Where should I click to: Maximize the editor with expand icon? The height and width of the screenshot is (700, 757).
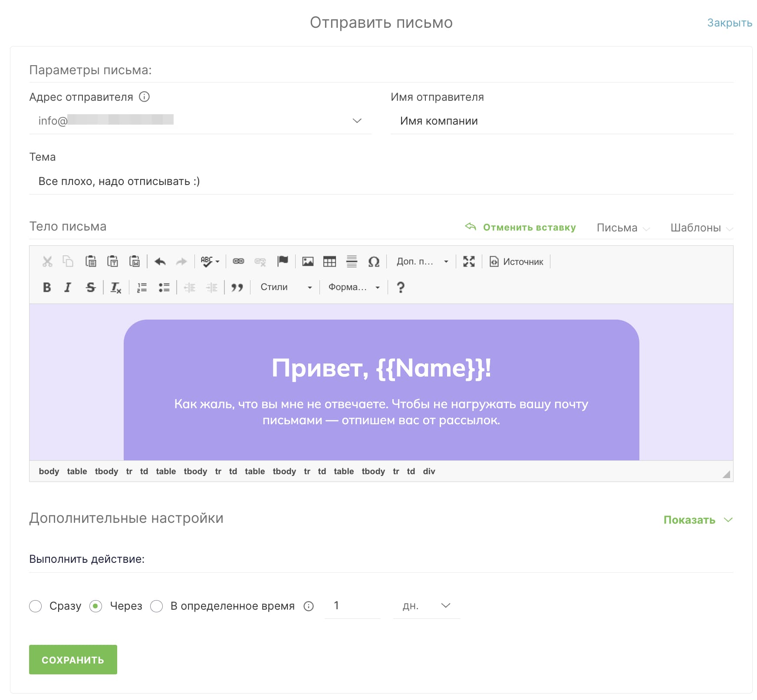[x=469, y=261]
